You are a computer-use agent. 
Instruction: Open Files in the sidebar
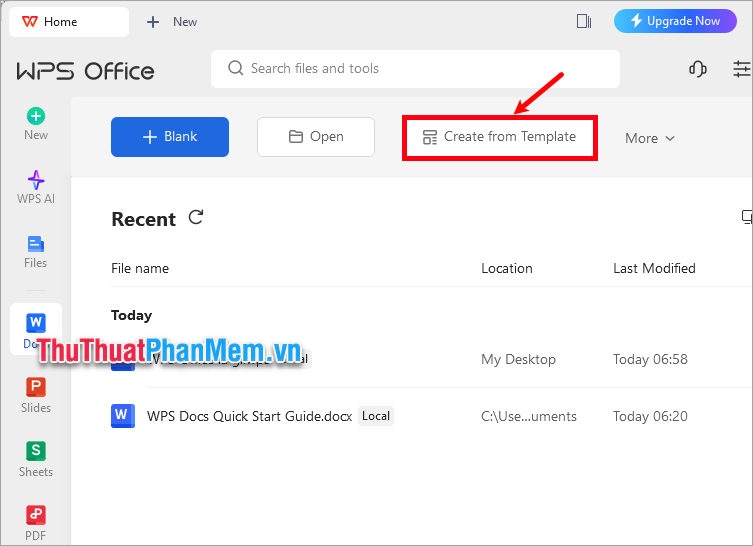36,252
